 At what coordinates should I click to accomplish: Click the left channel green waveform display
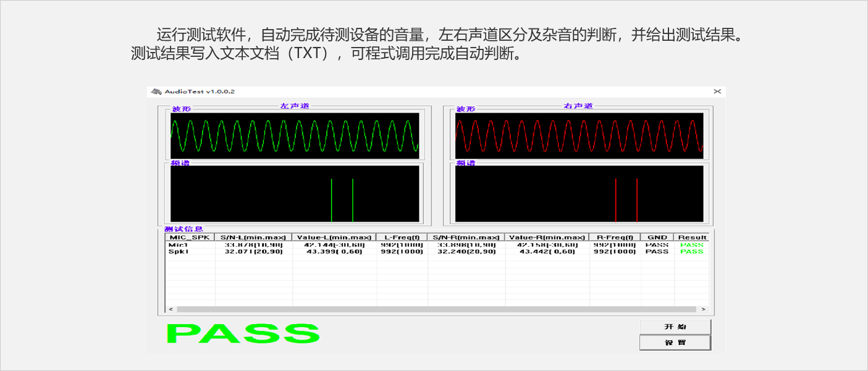point(295,135)
